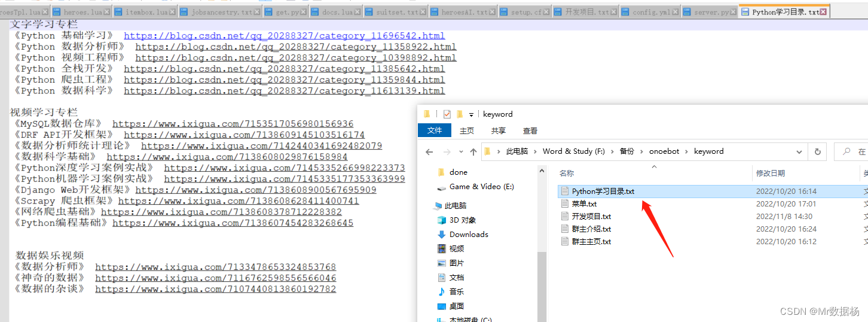The image size is (868, 322).
Task: Click the New Folder icon in Explorer title bar
Action: click(x=460, y=114)
